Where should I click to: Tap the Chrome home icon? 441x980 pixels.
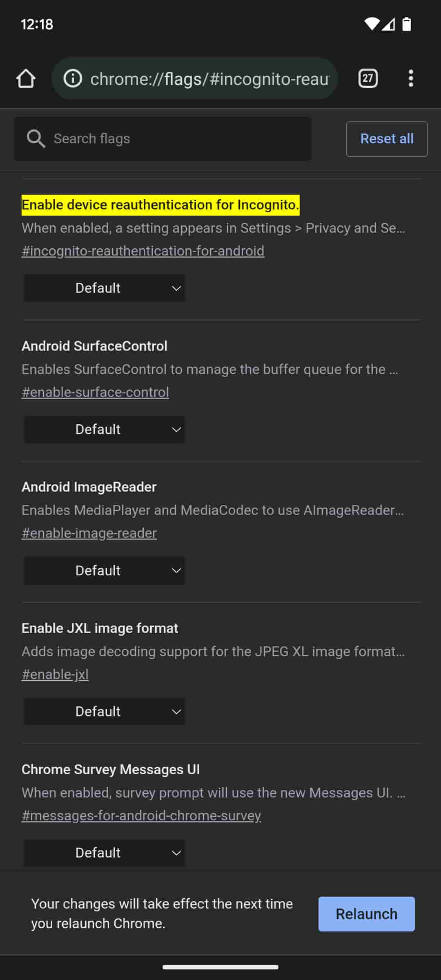coord(26,78)
